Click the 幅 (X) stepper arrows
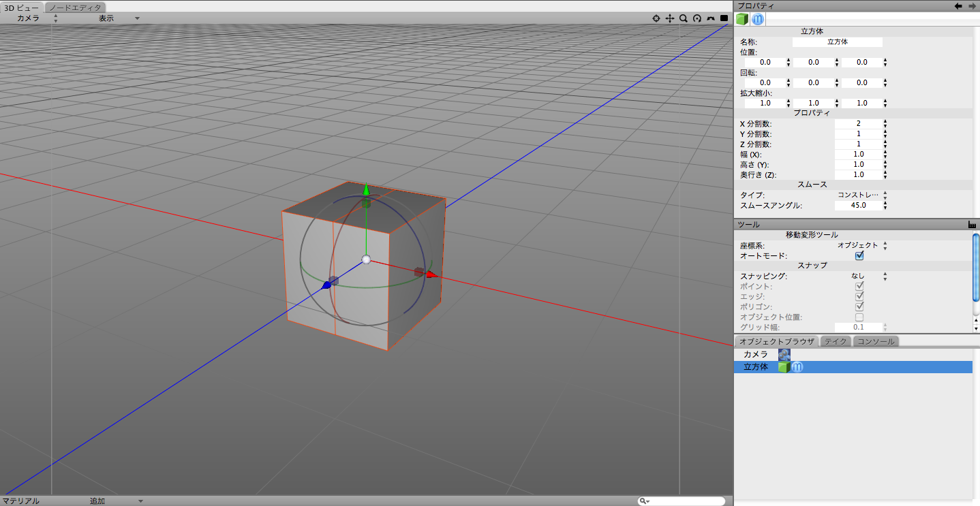Viewport: 980px width, 506px height. tap(885, 154)
